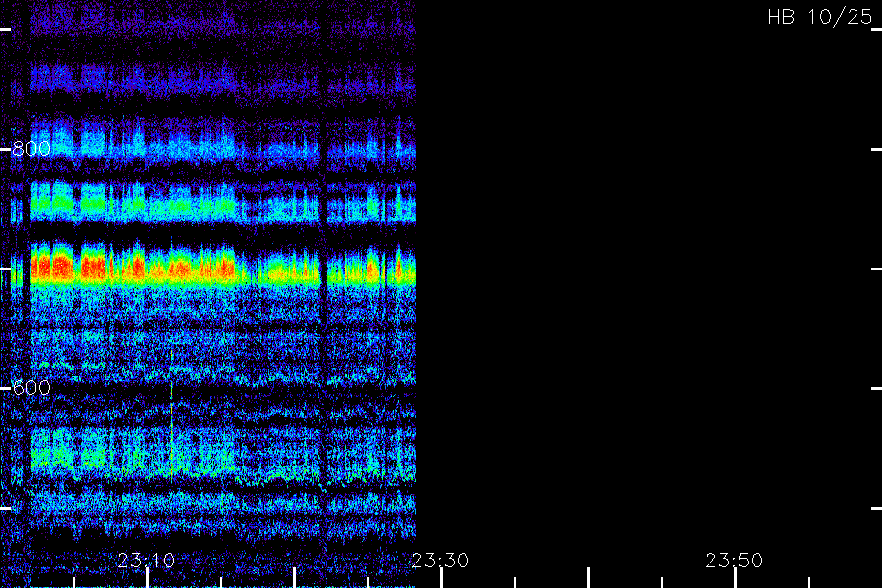The height and width of the screenshot is (588, 882).
Task: Click the 23:10 time axis label
Action: coord(146,561)
